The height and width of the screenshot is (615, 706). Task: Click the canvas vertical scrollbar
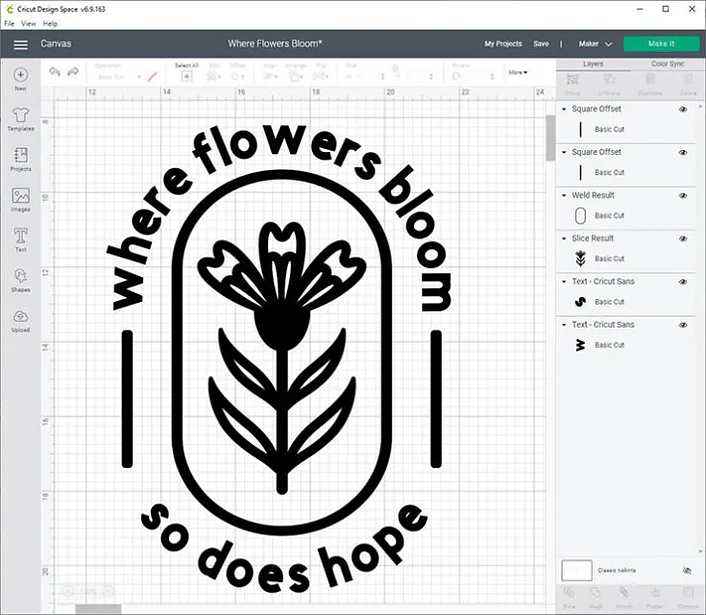pos(550,138)
